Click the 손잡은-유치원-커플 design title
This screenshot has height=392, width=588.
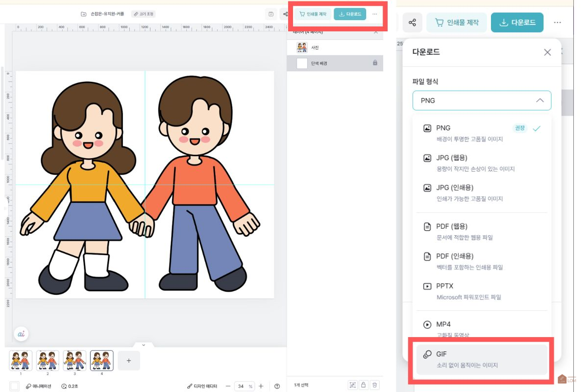point(107,14)
